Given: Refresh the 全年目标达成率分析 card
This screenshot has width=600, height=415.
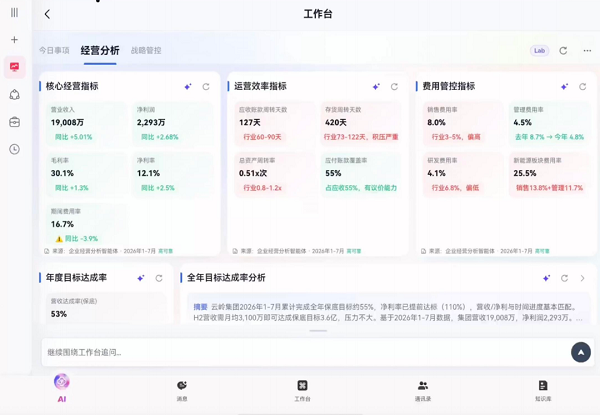Looking at the screenshot, I should [564, 278].
